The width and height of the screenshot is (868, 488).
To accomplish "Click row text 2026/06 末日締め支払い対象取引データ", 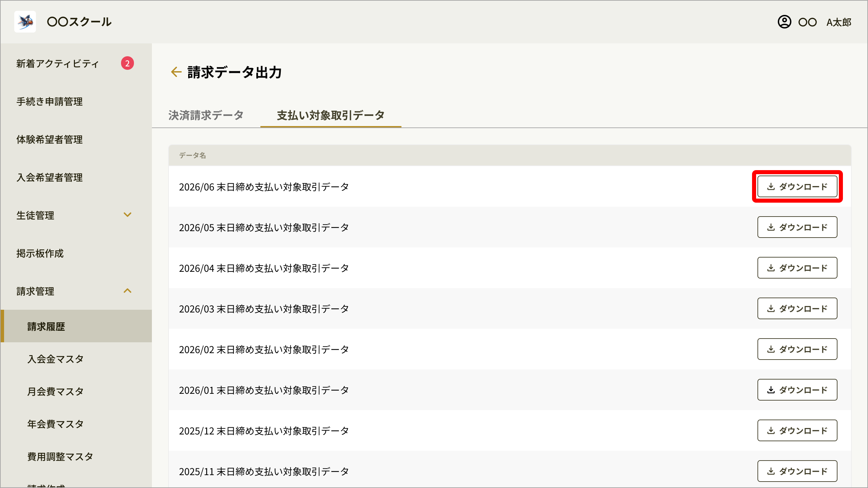I will (264, 187).
